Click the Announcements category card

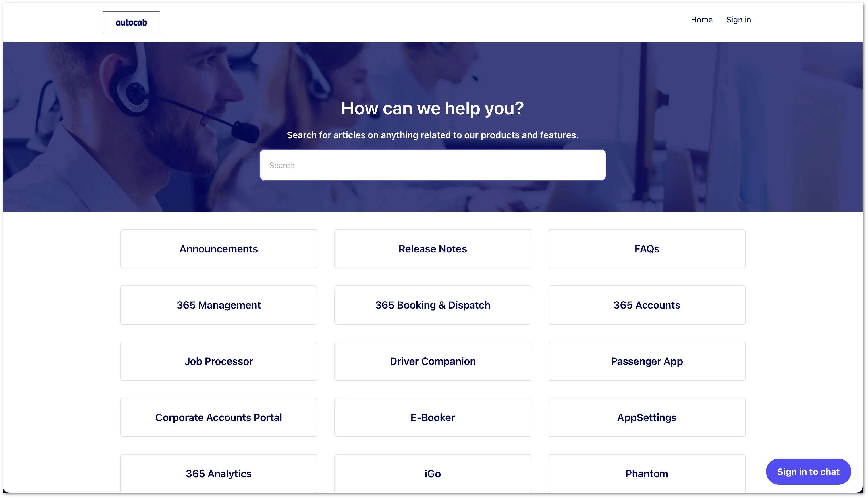point(219,248)
